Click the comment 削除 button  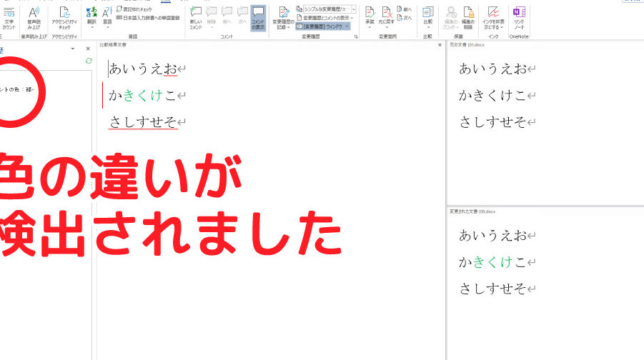[211, 19]
